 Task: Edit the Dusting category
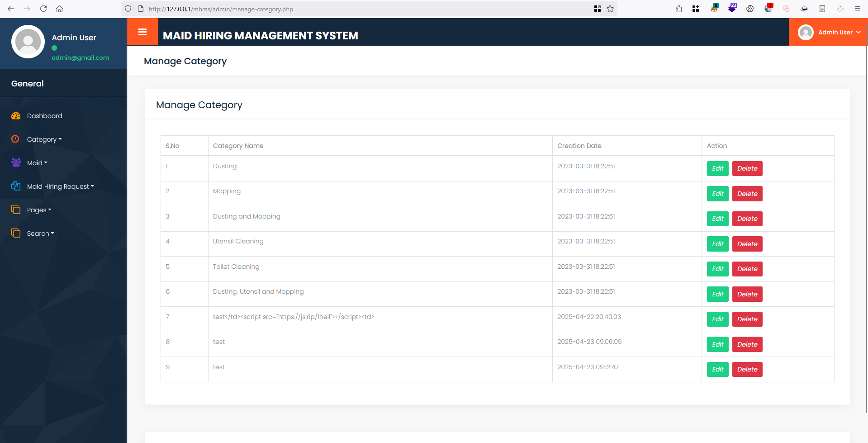pyautogui.click(x=718, y=168)
